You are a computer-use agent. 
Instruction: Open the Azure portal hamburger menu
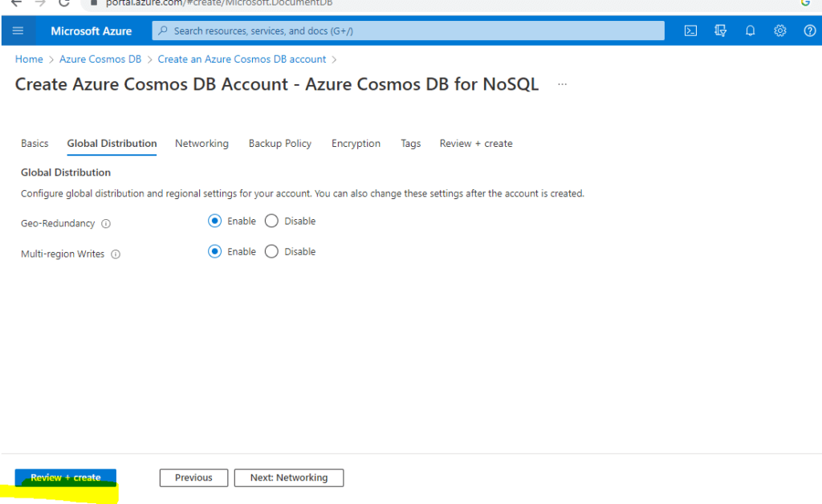pyautogui.click(x=18, y=30)
